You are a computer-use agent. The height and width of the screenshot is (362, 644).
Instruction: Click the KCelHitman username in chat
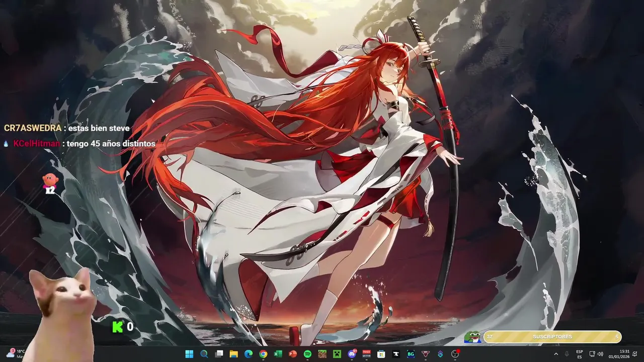coord(36,144)
